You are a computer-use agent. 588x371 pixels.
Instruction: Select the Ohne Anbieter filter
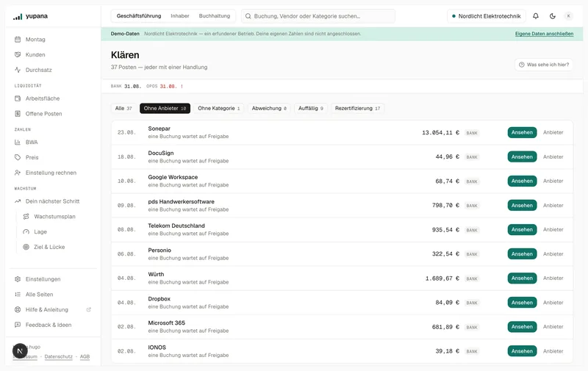click(165, 108)
